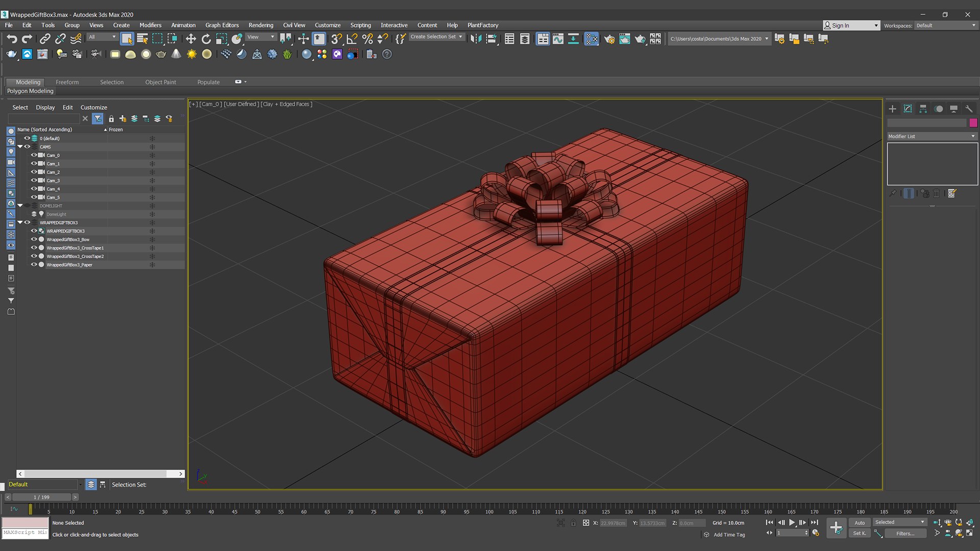Toggle the Auto key mode
This screenshot has height=551, width=980.
[860, 522]
